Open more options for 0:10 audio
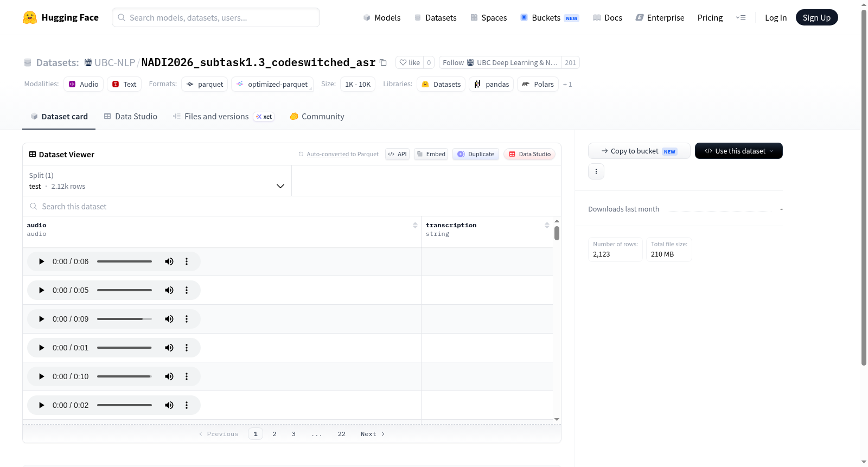This screenshot has width=868, height=467. click(x=187, y=376)
